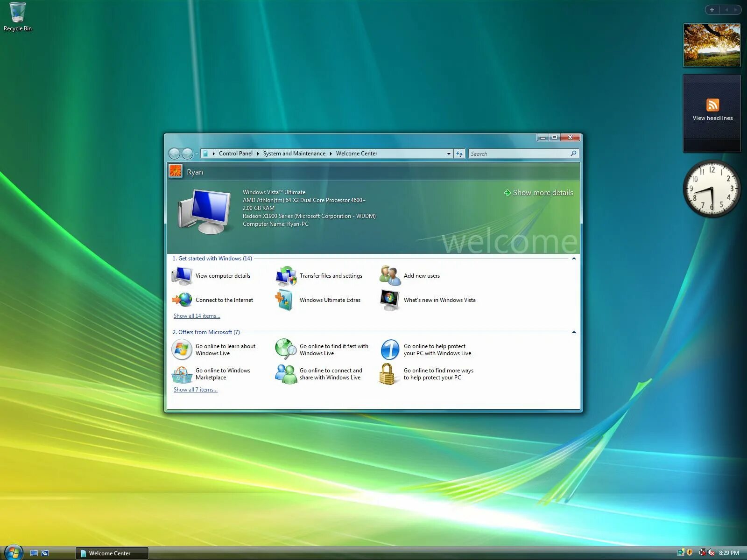Click View headlines in Feed gadget
747x560 pixels.
[x=712, y=118]
